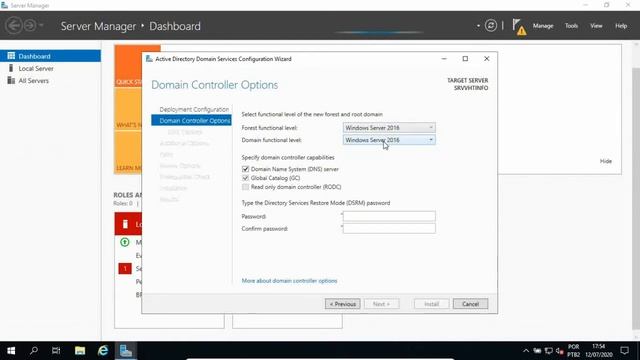Open More about domain controller options link
Screen dimensions: 640x360
click(289, 281)
